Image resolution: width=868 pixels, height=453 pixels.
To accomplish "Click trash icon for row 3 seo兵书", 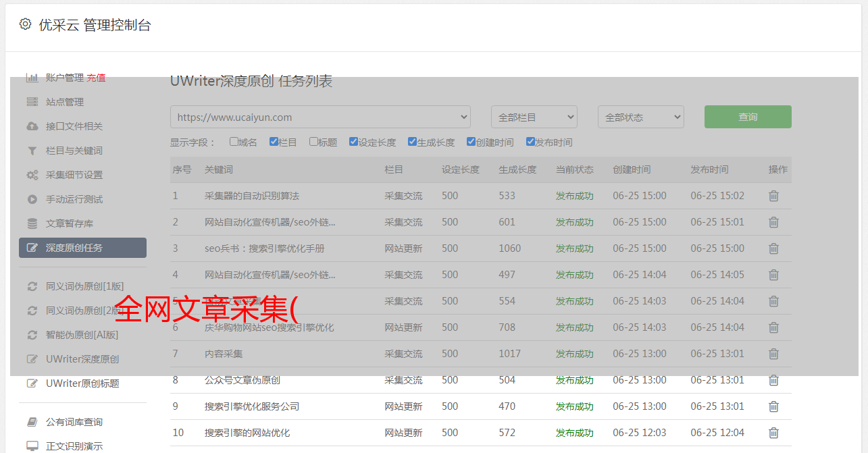I will click(x=773, y=248).
